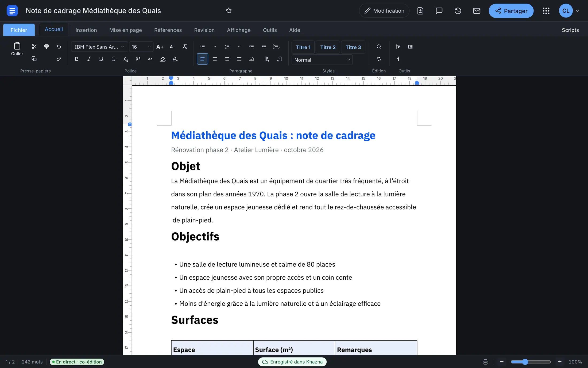Open the search magnifier icon
Image resolution: width=588 pixels, height=368 pixels.
click(x=379, y=47)
